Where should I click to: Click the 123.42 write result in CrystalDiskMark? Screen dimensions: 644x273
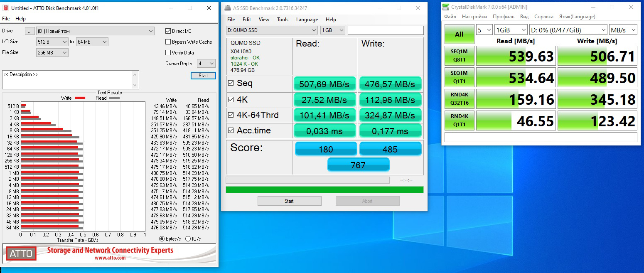click(x=597, y=121)
